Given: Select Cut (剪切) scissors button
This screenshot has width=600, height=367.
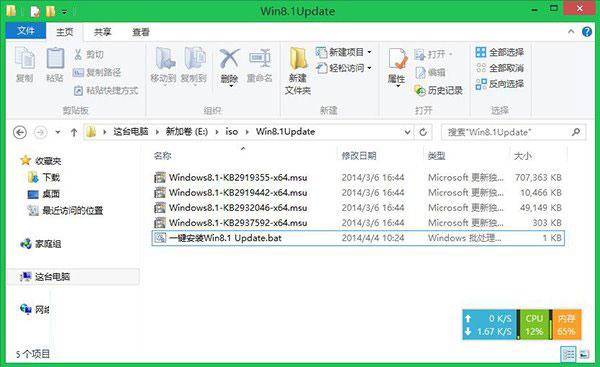Looking at the screenshot, I should (88, 54).
